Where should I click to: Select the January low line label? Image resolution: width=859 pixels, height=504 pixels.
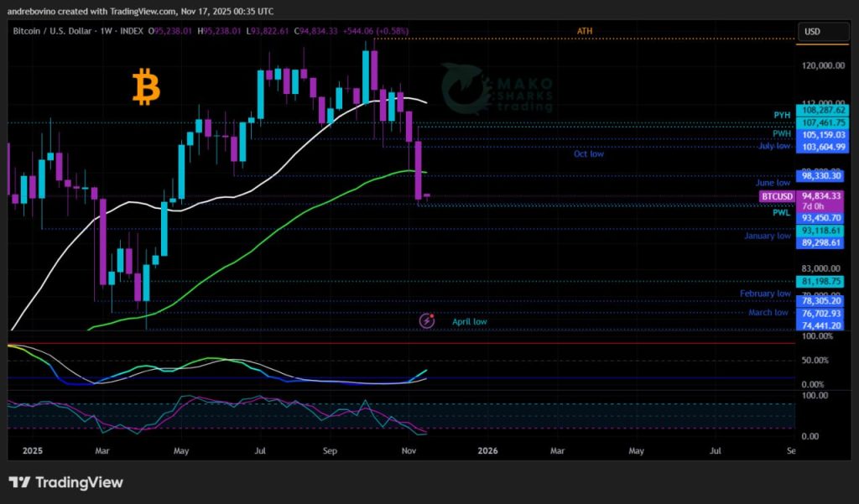(767, 236)
